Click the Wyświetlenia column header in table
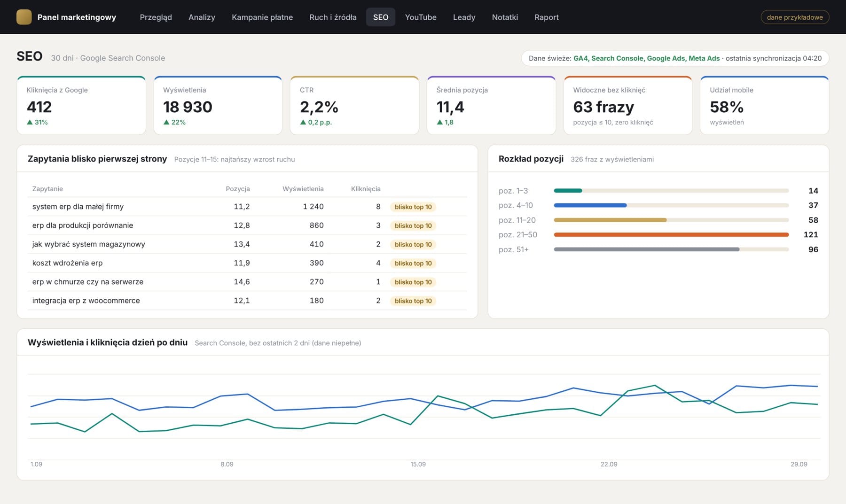This screenshot has height=504, width=846. pyautogui.click(x=303, y=189)
